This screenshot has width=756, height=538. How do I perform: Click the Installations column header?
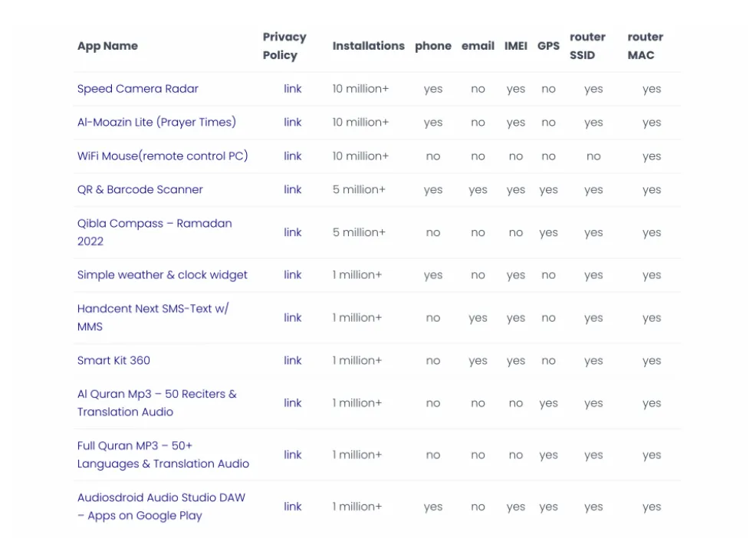point(368,46)
